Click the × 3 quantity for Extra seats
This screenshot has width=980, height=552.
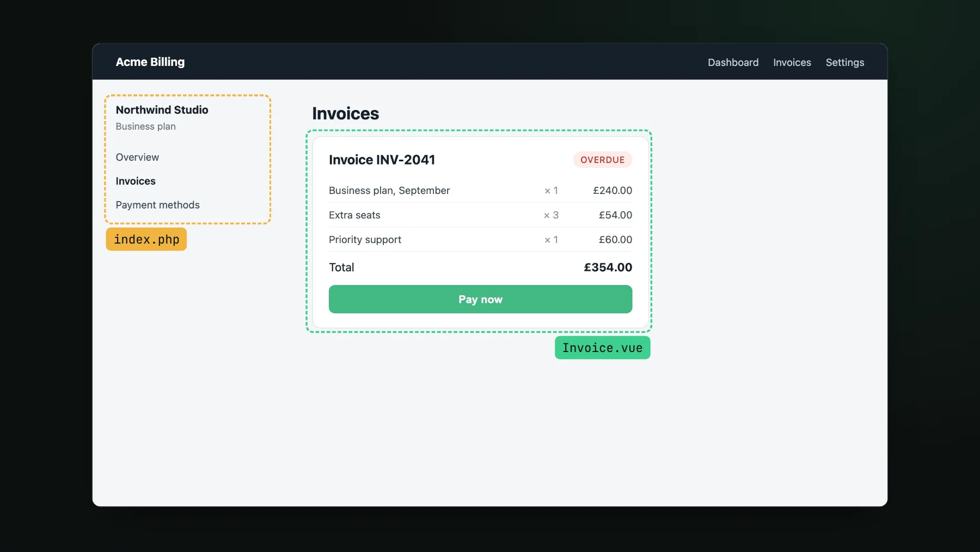(551, 215)
